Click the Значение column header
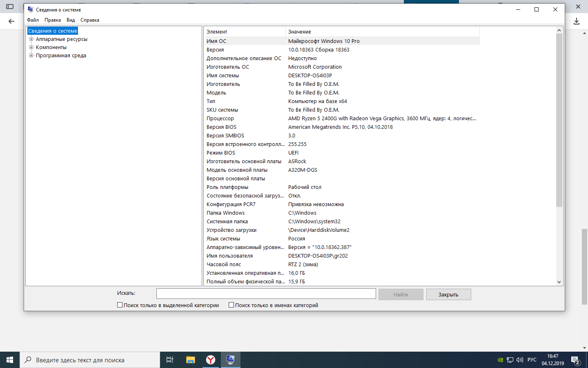Viewport: 588px width, 368px height. pos(383,31)
